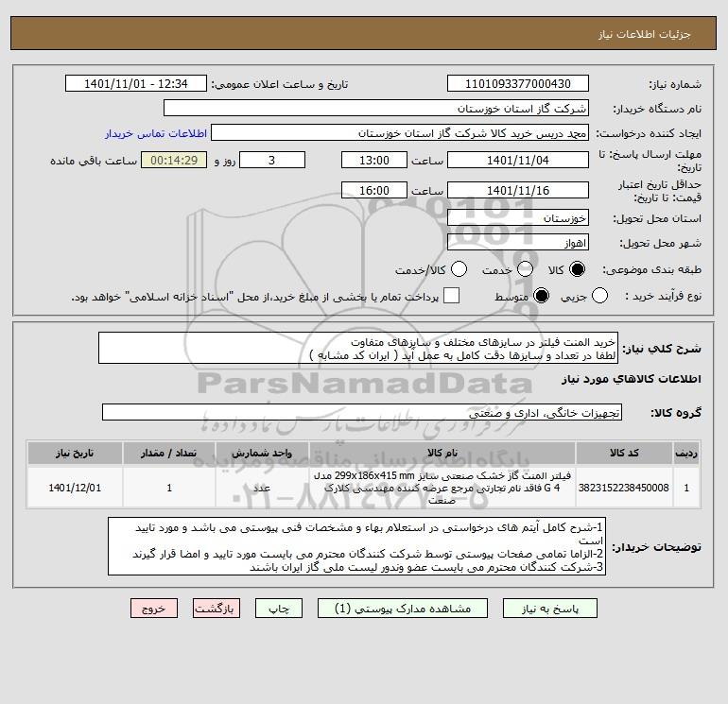This screenshot has height=704, width=728.
Task: Click the توضیحات خریدار notes box
Action: point(357,547)
